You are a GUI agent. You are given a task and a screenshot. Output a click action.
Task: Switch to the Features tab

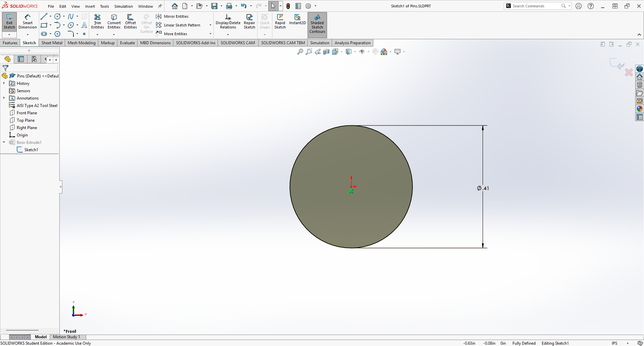[x=10, y=43]
